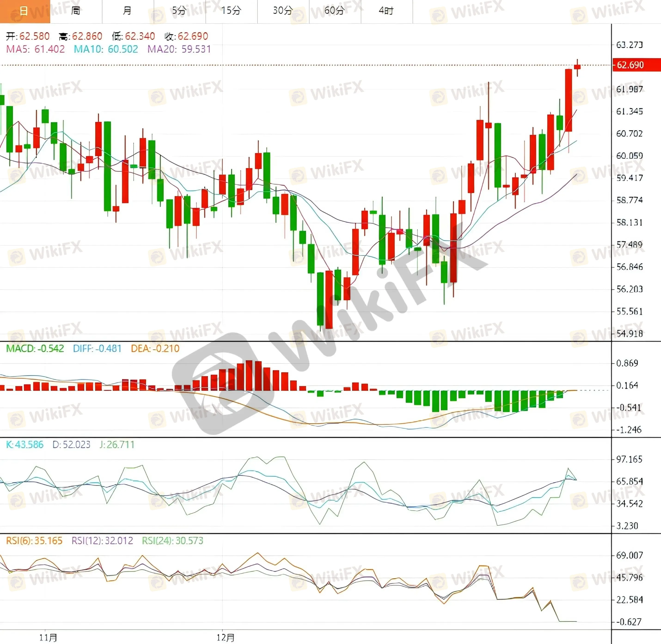Click the 11月 date marker on time axis
This screenshot has width=661, height=644.
pyautogui.click(x=48, y=638)
